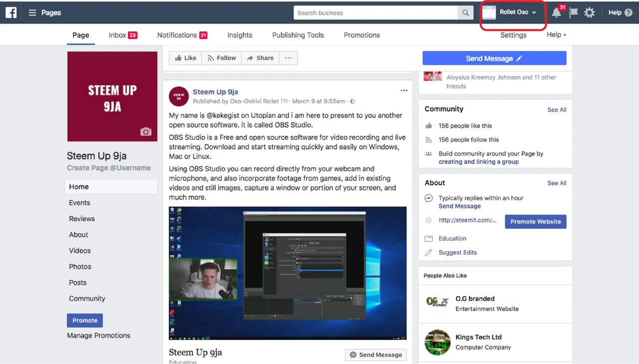639x364 pixels.
Task: Click the Search business input field
Action: click(375, 13)
